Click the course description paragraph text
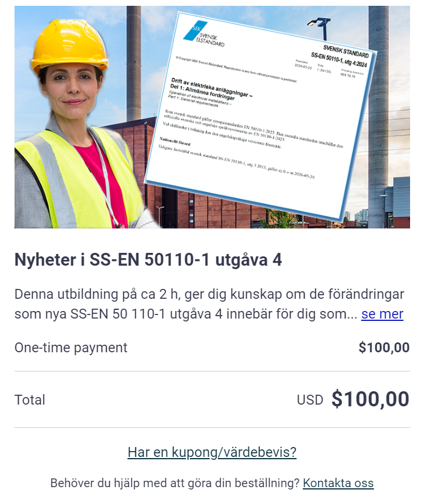431x504 pixels. point(209,304)
